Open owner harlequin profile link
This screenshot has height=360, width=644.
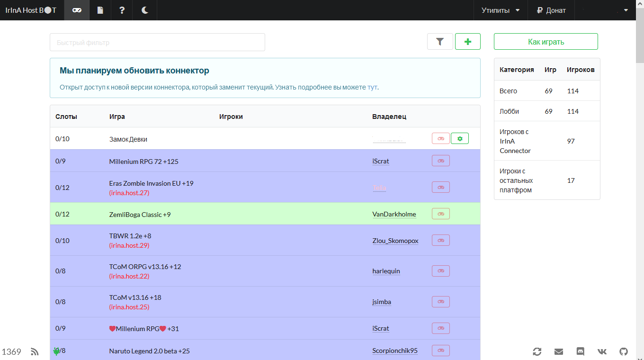(x=386, y=271)
